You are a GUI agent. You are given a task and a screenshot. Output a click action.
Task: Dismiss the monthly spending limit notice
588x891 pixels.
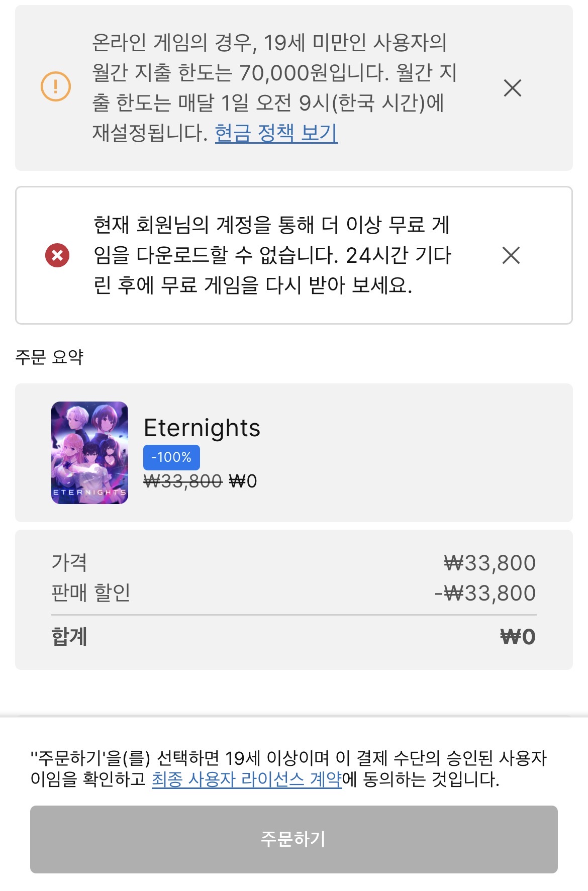pos(512,88)
